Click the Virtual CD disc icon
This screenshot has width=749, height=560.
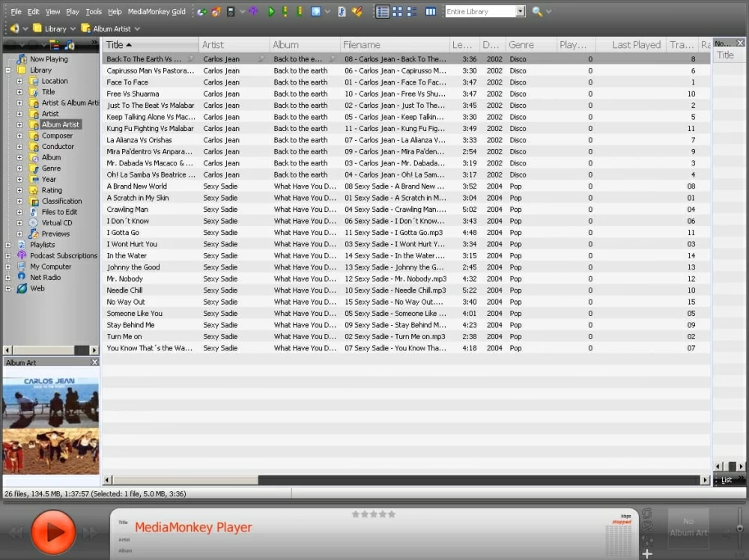(x=33, y=222)
